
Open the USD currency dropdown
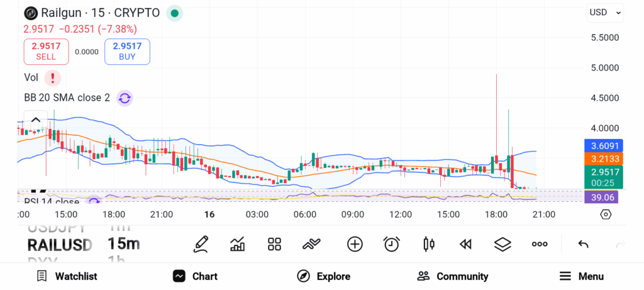tap(606, 12)
